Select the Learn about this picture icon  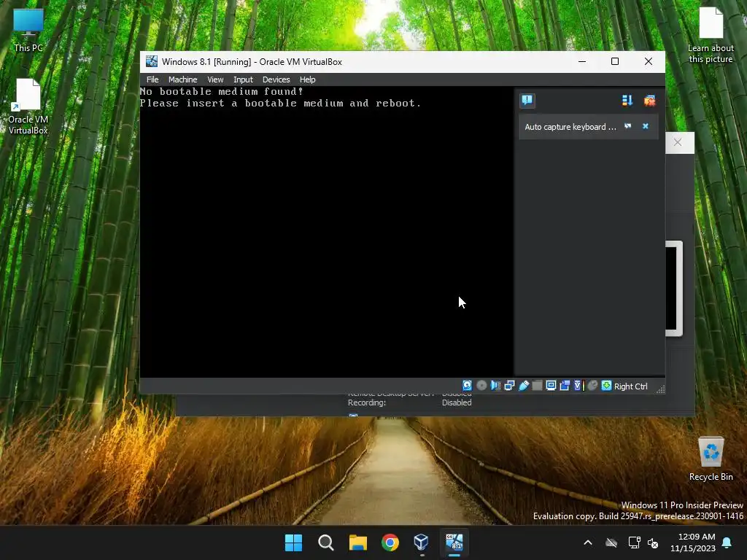click(x=711, y=35)
